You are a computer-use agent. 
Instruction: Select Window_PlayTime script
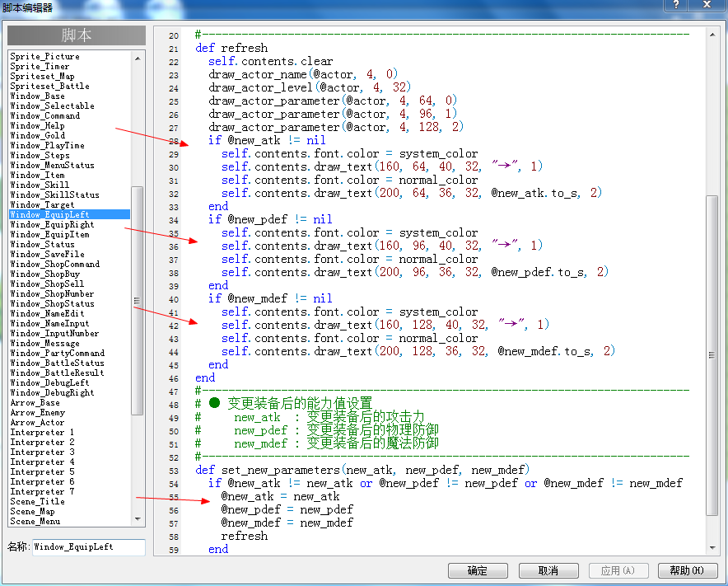47,145
